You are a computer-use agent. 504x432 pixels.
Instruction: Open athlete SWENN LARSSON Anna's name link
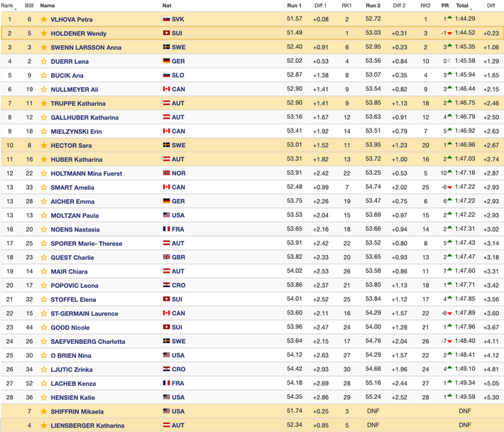(86, 48)
